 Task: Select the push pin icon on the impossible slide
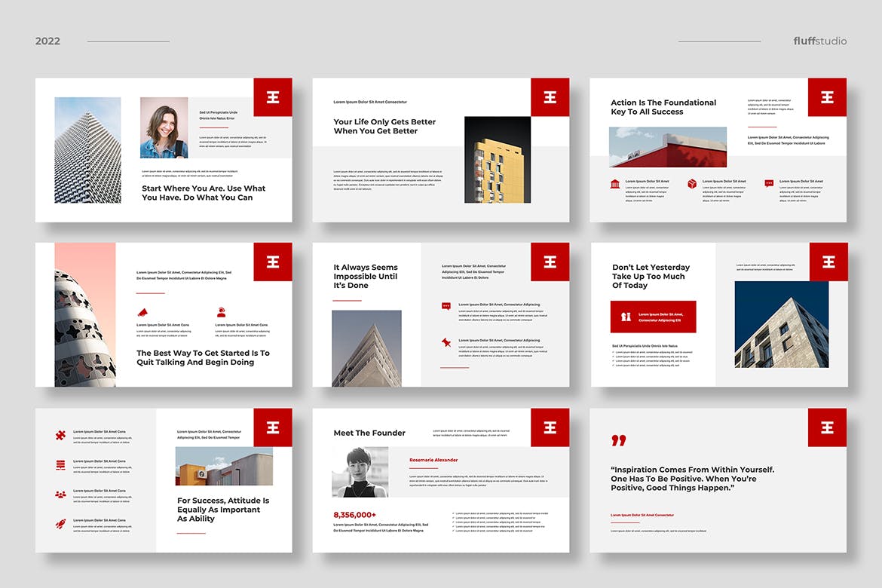446,343
